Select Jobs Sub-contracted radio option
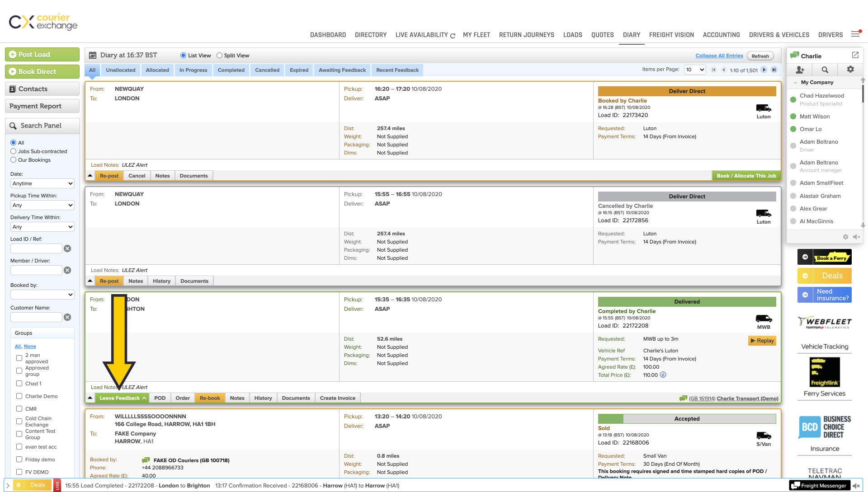Screen dimensions: 868x492 coord(13,151)
